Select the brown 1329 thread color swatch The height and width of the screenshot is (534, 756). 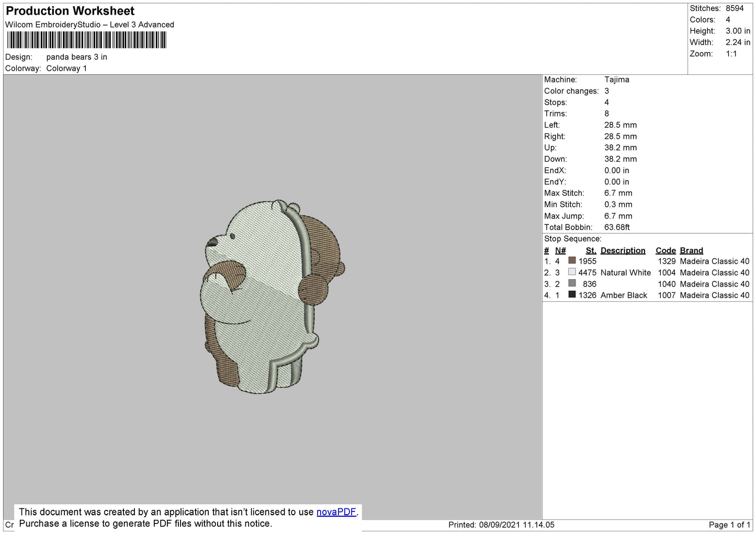572,260
